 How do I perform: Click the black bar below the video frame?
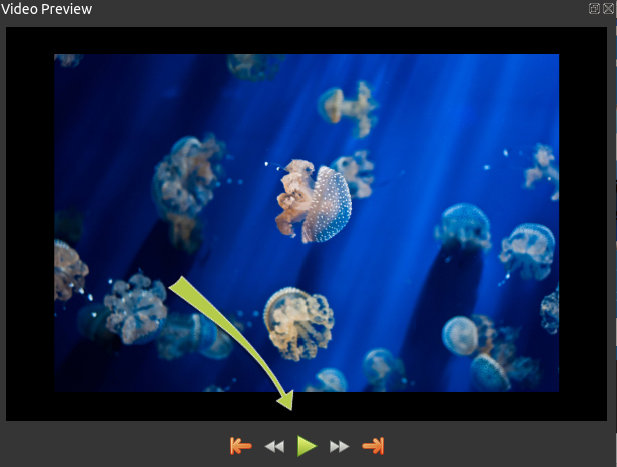pyautogui.click(x=420, y=406)
